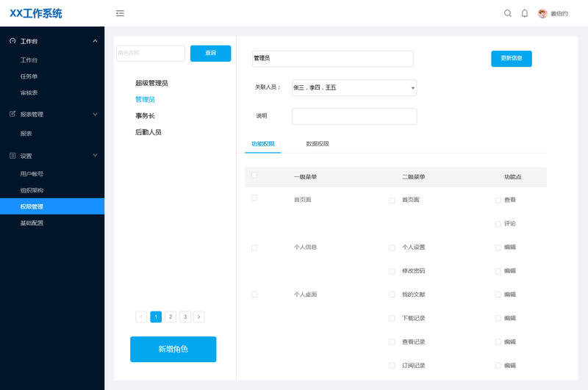Screen dimensions: 588x390
Task: Toggle the 报表管理 sidebar group chevron
Action: 96,114
